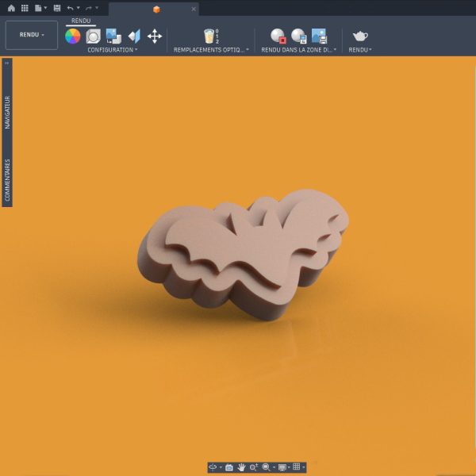Expand the RENDU teapot panel dropdown
The width and height of the screenshot is (476, 476).
tap(360, 50)
